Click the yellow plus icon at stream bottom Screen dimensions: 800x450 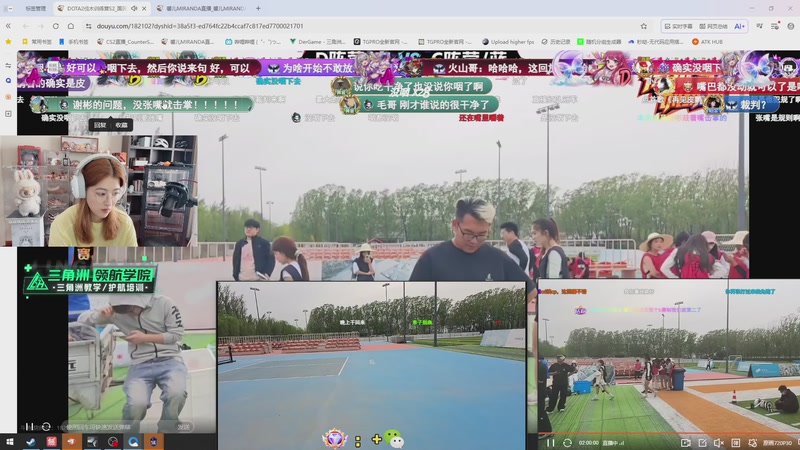(x=377, y=439)
